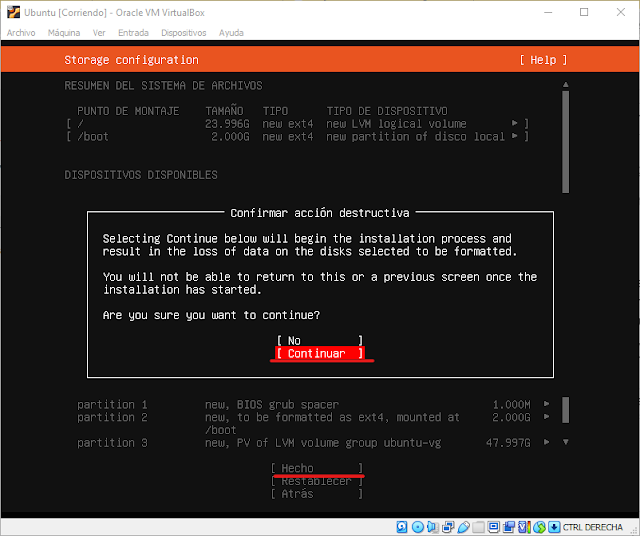
Task: Click the recording status icon
Action: tap(509, 527)
